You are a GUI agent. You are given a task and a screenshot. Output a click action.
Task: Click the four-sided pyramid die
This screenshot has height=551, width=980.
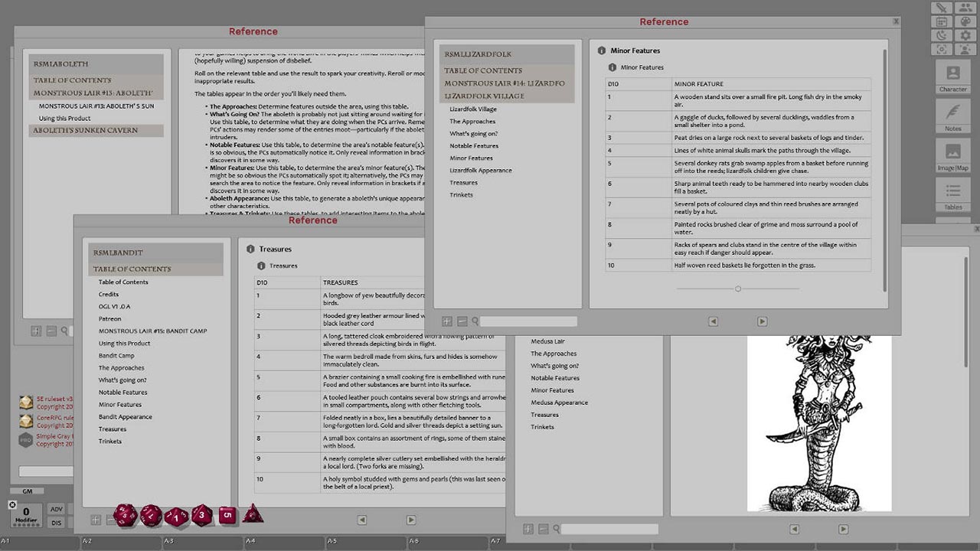click(x=253, y=514)
